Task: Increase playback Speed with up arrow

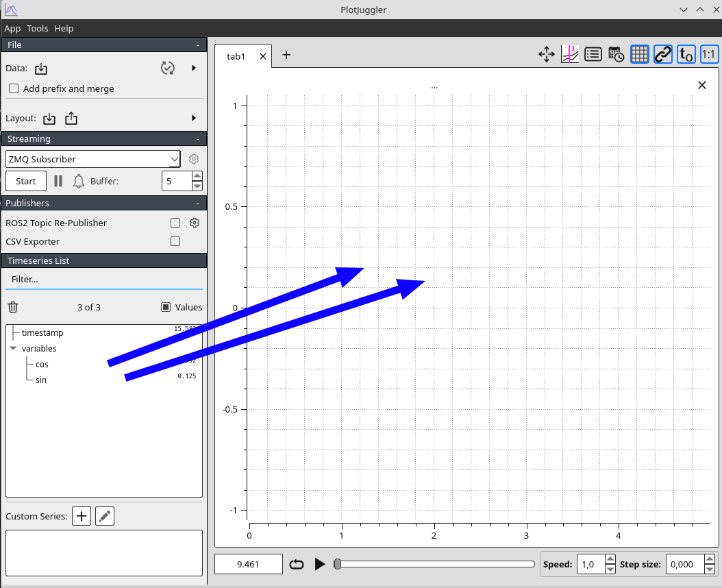Action: [610, 559]
